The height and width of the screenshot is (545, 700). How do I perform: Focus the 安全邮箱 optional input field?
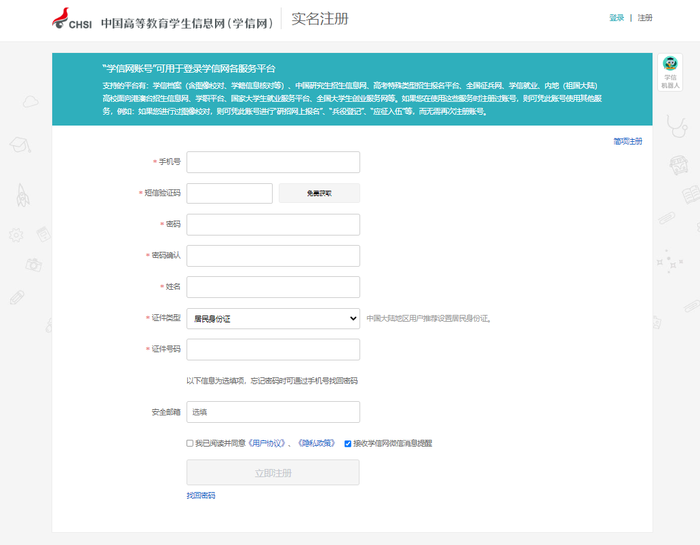(x=273, y=412)
